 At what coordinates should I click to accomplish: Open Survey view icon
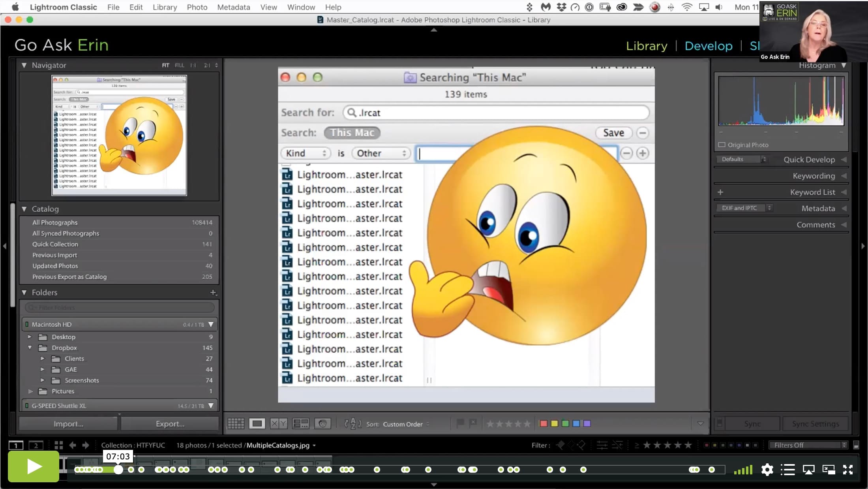click(300, 424)
